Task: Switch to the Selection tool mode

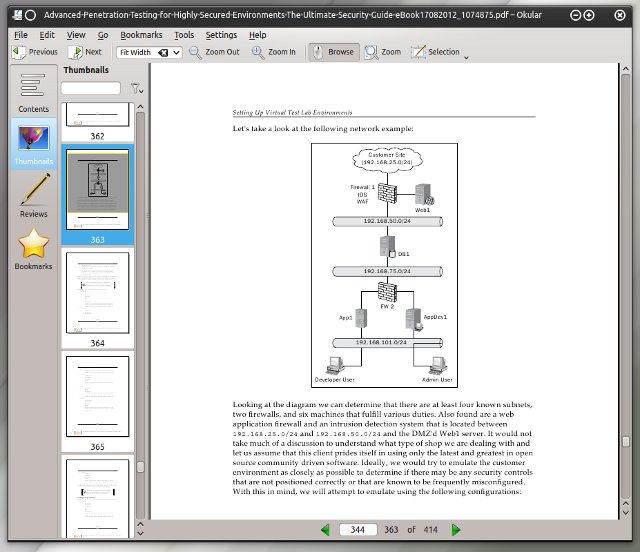Action: (x=435, y=52)
